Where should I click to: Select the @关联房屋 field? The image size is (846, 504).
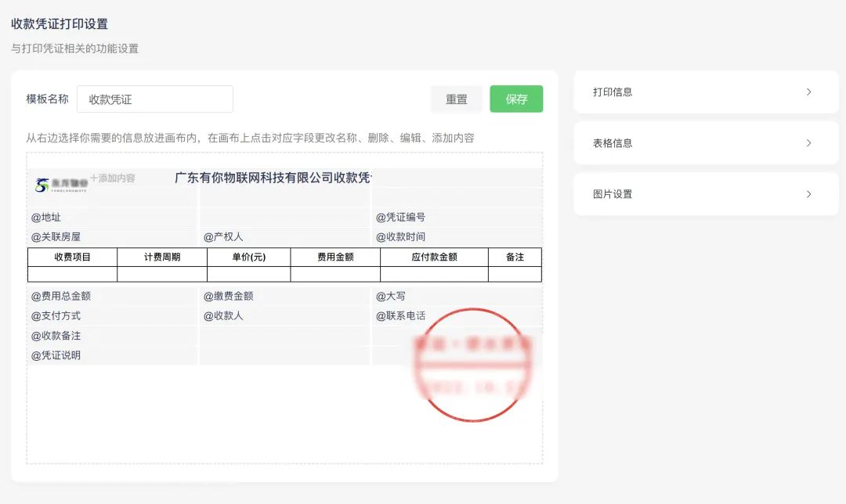(56, 237)
